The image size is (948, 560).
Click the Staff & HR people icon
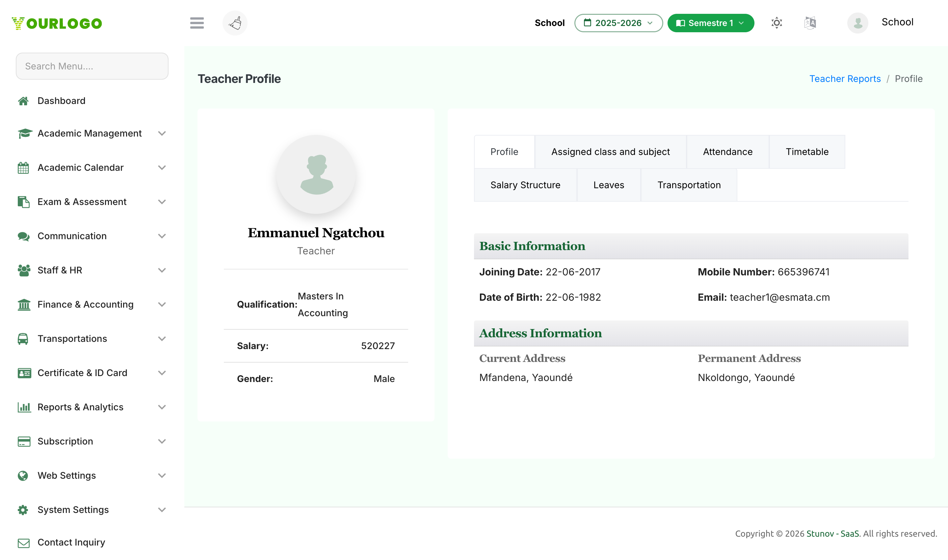[24, 270]
